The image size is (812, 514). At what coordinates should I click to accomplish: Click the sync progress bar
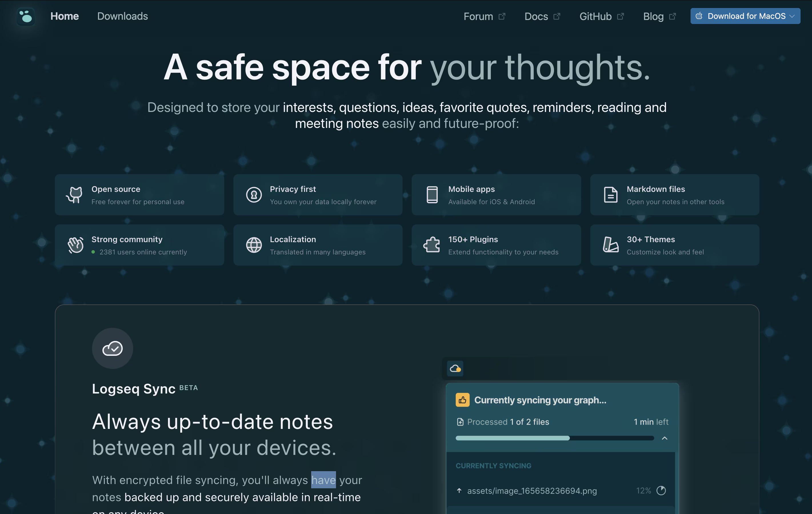tap(555, 438)
